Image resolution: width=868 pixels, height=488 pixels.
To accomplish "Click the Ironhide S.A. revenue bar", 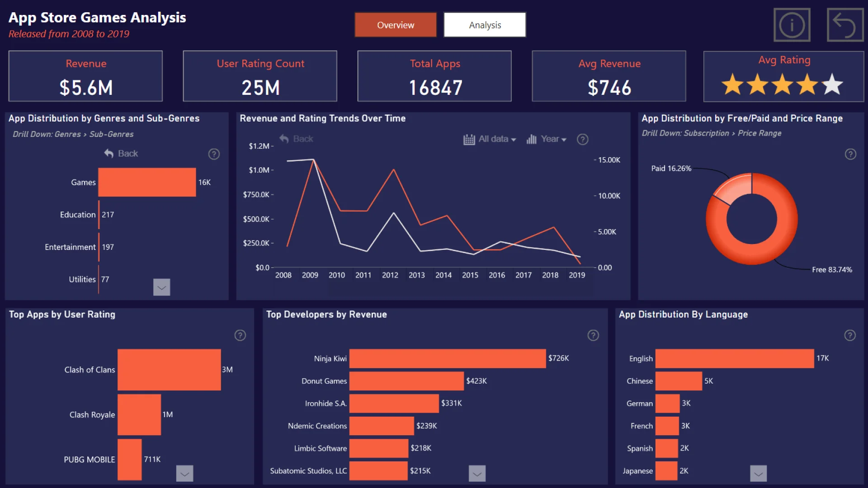I will (x=394, y=404).
